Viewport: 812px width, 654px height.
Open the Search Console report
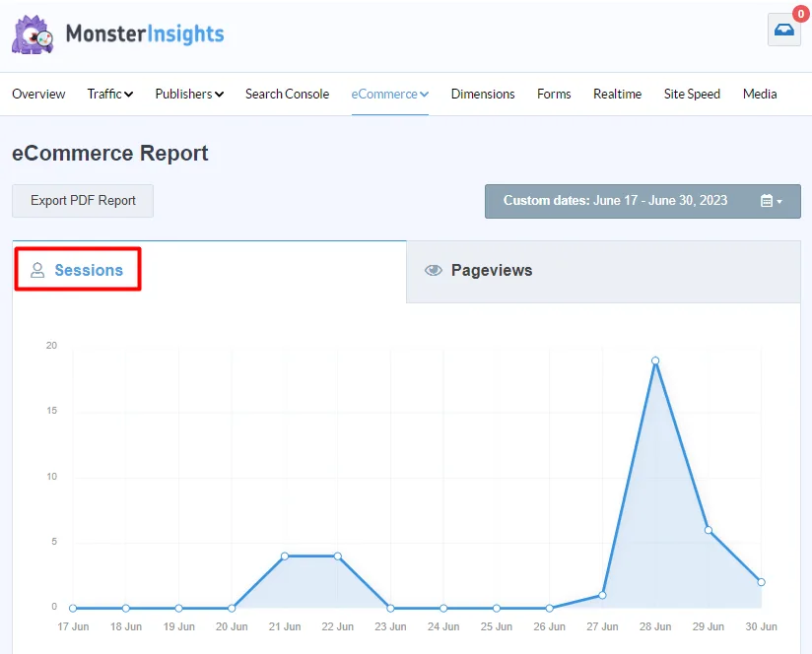(x=287, y=95)
